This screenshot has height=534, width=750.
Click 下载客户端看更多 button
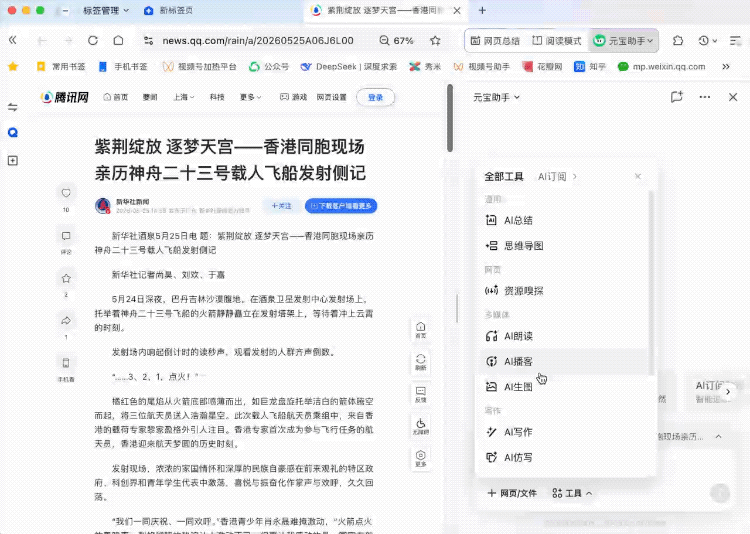pyautogui.click(x=341, y=206)
